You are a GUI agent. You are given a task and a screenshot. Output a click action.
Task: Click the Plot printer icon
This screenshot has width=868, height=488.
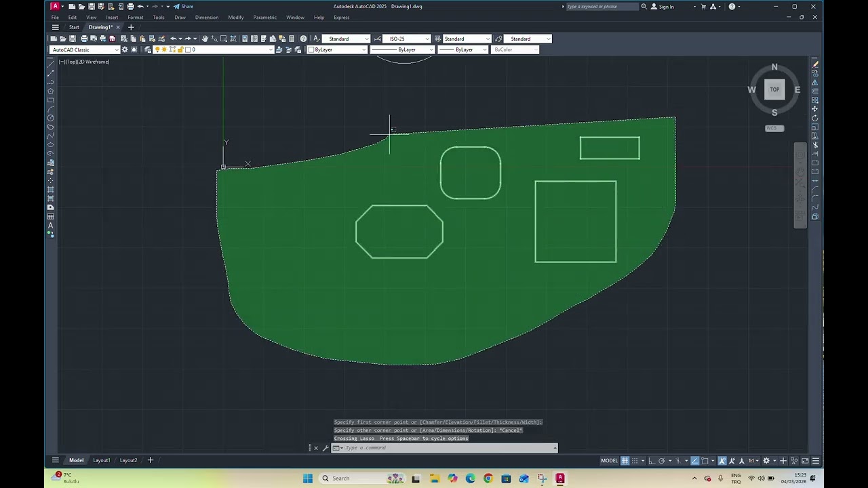coord(84,39)
